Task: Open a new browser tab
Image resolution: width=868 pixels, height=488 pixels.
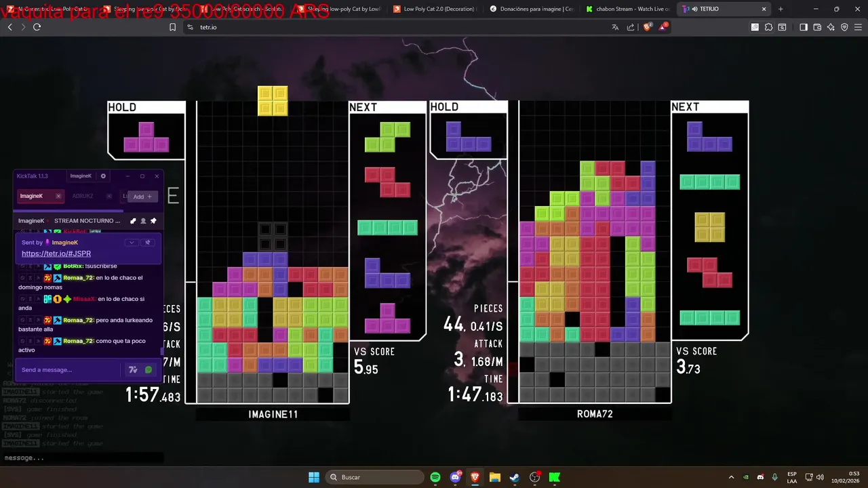Action: point(781,9)
